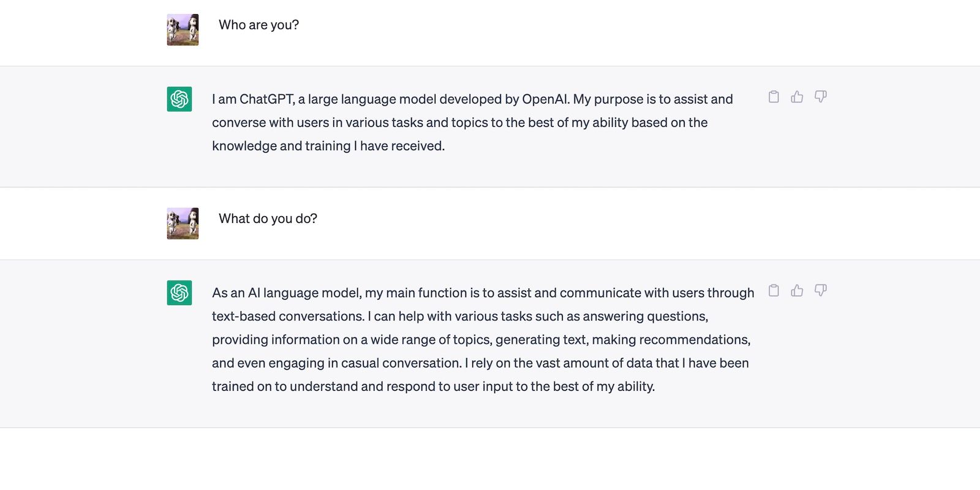The width and height of the screenshot is (980, 490).
Task: Click 'text-based conversations' in the second response
Action: 288,316
